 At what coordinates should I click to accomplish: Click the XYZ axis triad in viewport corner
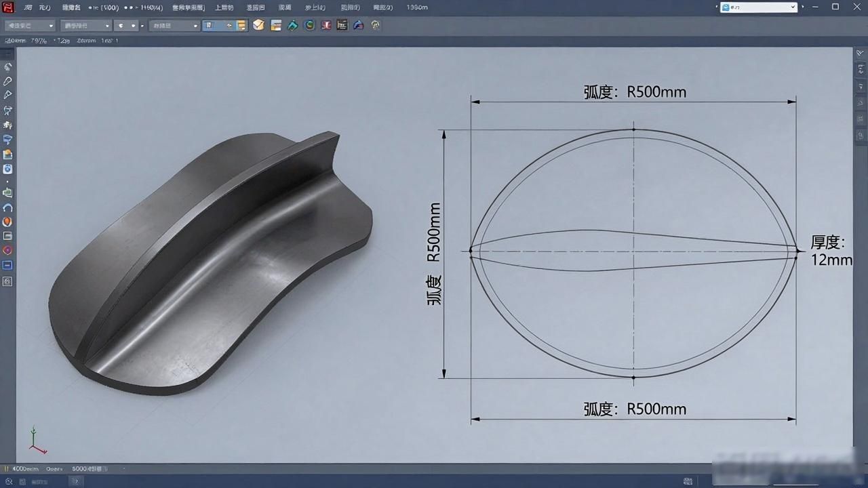coord(37,441)
